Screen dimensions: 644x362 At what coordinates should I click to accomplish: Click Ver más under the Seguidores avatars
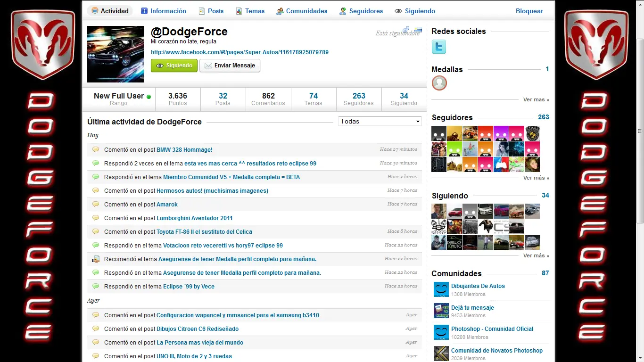536,178
